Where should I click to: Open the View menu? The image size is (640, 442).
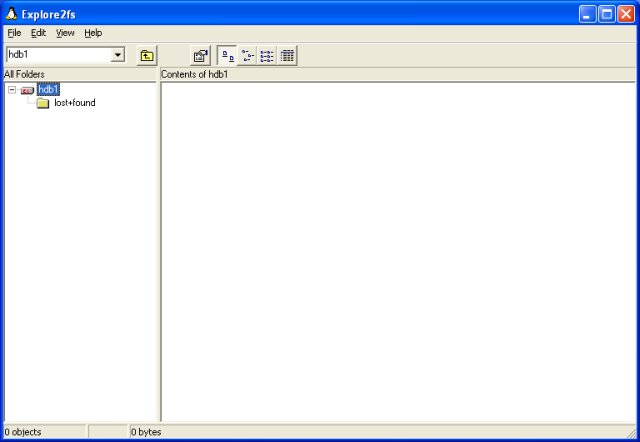coord(65,33)
